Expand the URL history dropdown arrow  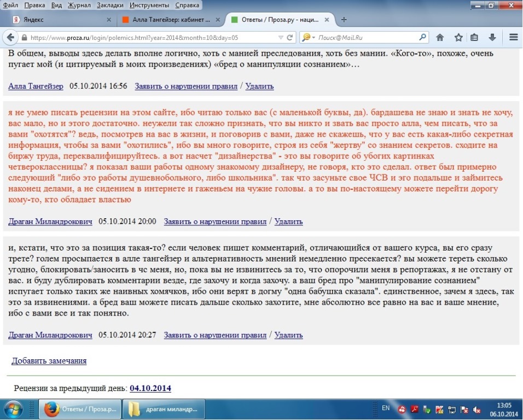coord(281,38)
